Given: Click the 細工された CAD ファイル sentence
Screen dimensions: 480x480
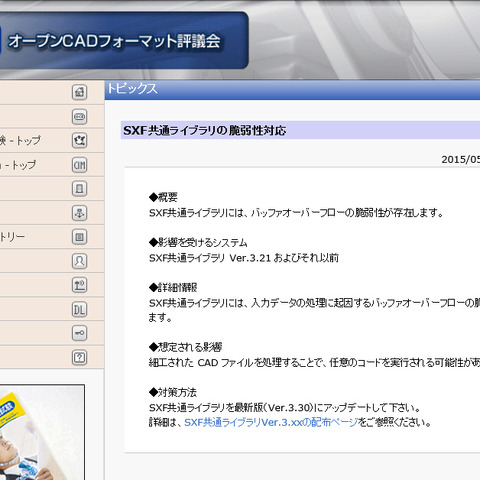Looking at the screenshot, I should (x=314, y=362).
